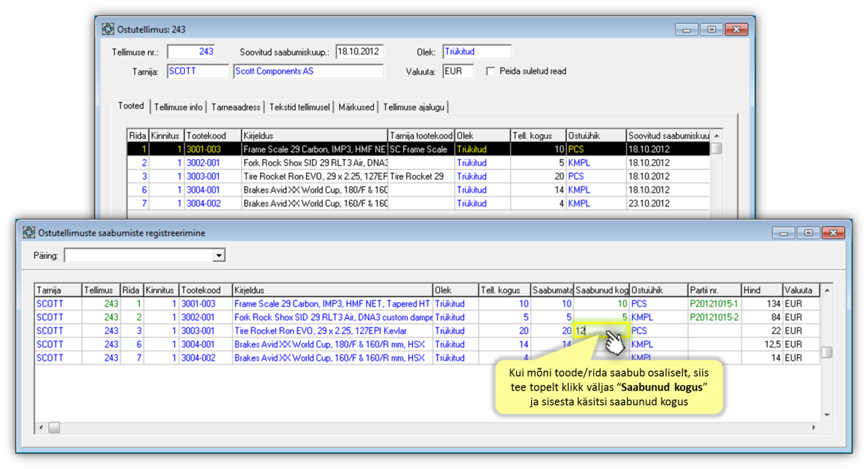
Task: Click the Partii nr. column header
Action: [714, 290]
